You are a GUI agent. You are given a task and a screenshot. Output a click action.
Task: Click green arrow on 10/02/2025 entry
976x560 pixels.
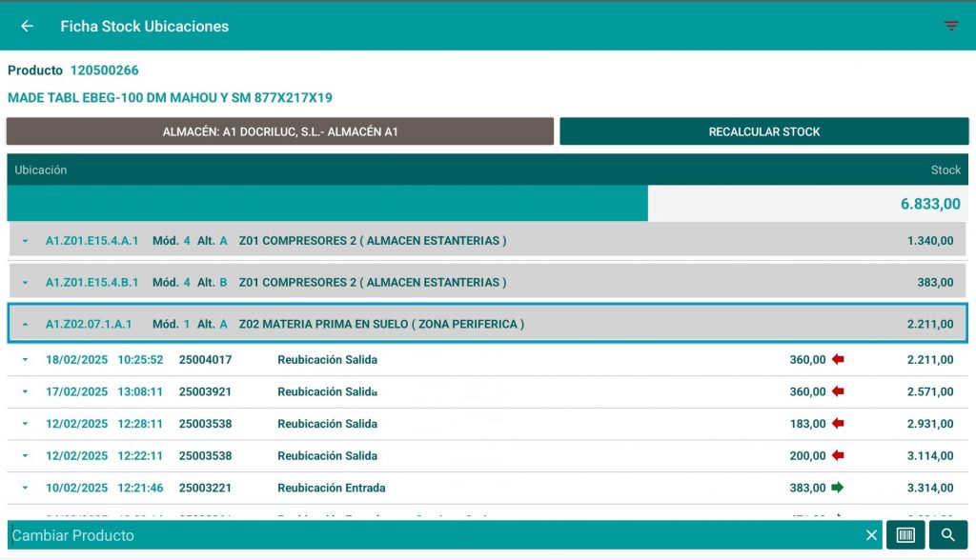[x=838, y=488]
